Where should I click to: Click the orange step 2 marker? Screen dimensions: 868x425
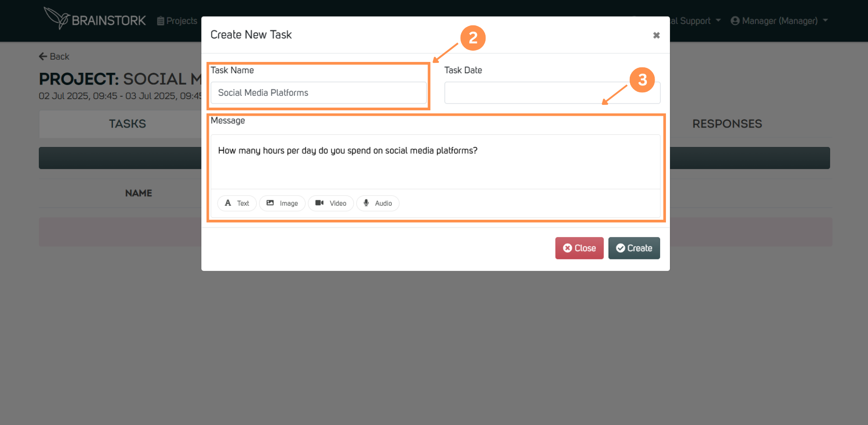tap(473, 38)
